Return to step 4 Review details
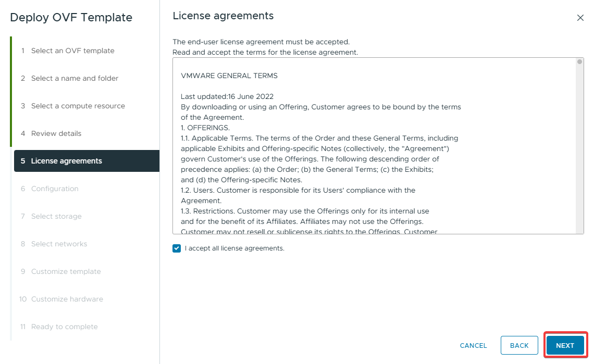The width and height of the screenshot is (594, 364). click(x=56, y=133)
